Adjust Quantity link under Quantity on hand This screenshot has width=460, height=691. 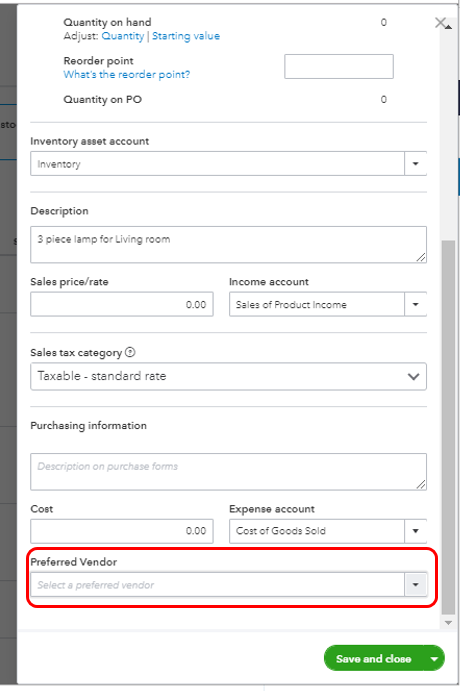122,36
